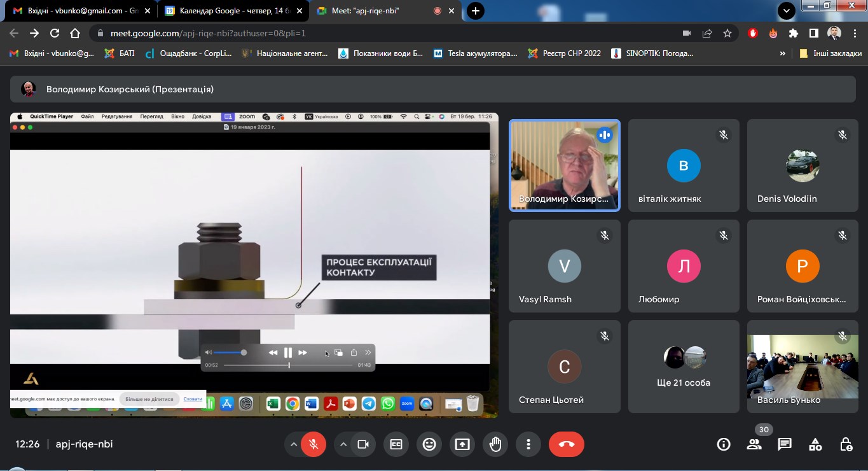Screen dimensions: 868x471
Task: Adjust the QuickTime volume slider
Action: click(230, 353)
